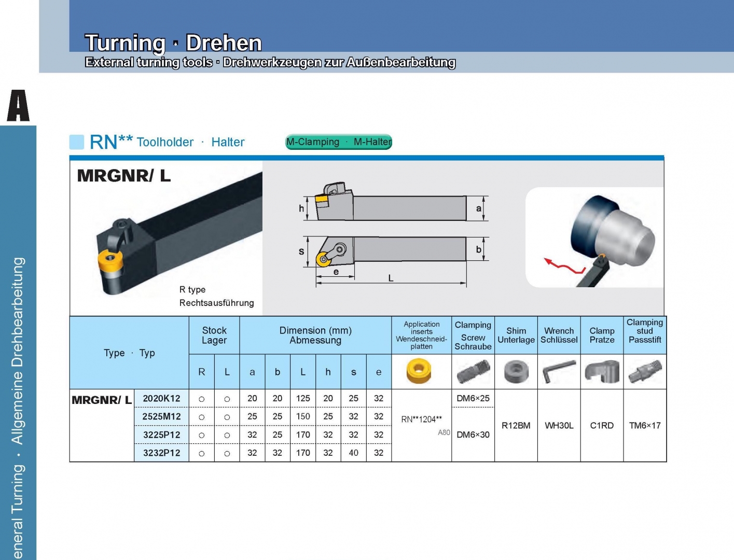Click the 'TM6×17' stud cell
Viewport: 734px width, 560px height.
pyautogui.click(x=645, y=426)
